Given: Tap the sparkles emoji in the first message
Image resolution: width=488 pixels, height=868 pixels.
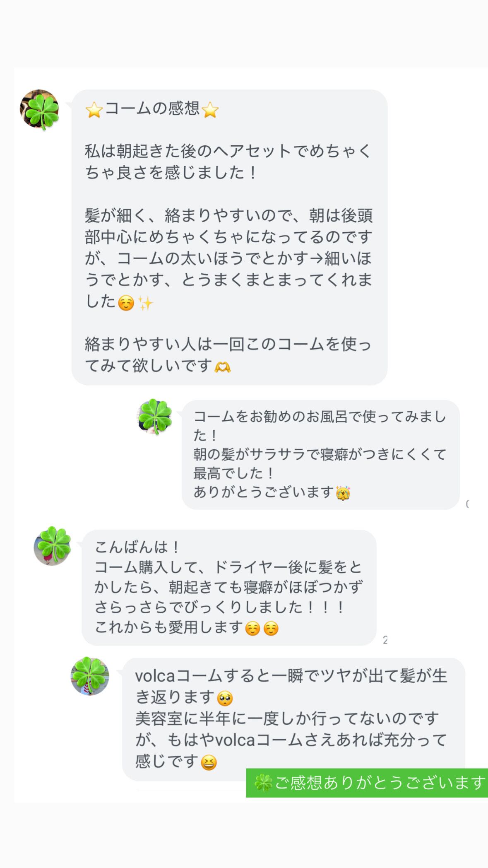Looking at the screenshot, I should tap(146, 304).
